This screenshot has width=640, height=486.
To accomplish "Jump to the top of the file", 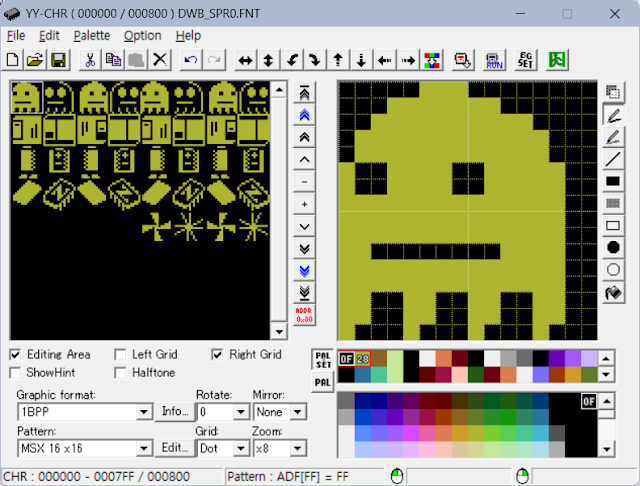I will (304, 93).
